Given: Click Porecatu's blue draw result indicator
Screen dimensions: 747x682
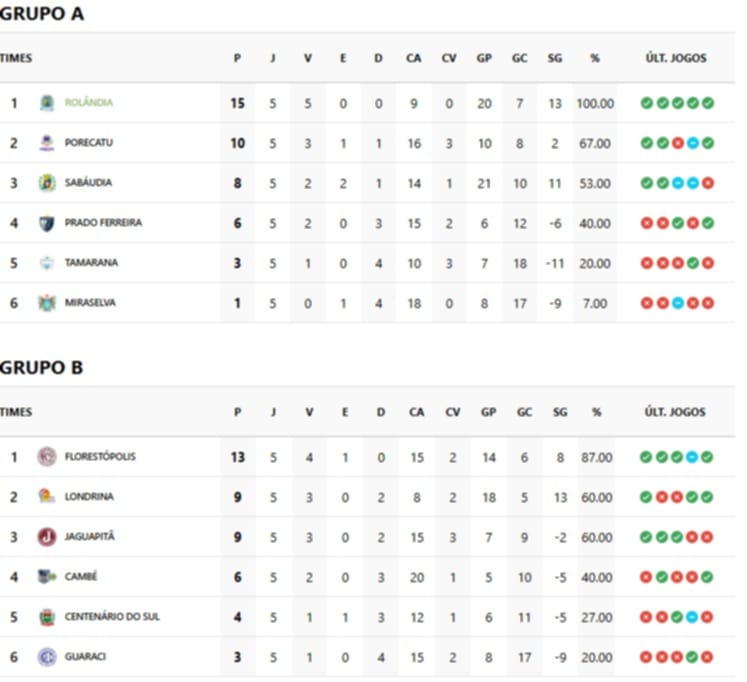Looking at the screenshot, I should [692, 143].
